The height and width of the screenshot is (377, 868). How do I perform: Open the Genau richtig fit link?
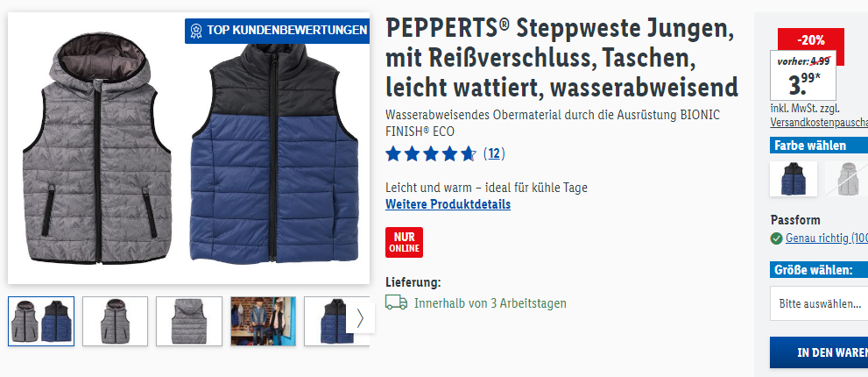[827, 238]
